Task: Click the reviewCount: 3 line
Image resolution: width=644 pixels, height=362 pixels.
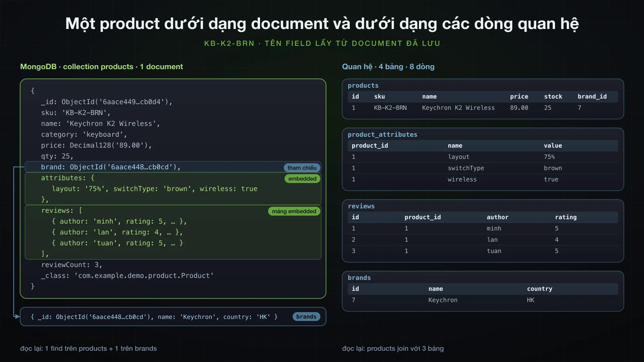Action: (x=72, y=265)
